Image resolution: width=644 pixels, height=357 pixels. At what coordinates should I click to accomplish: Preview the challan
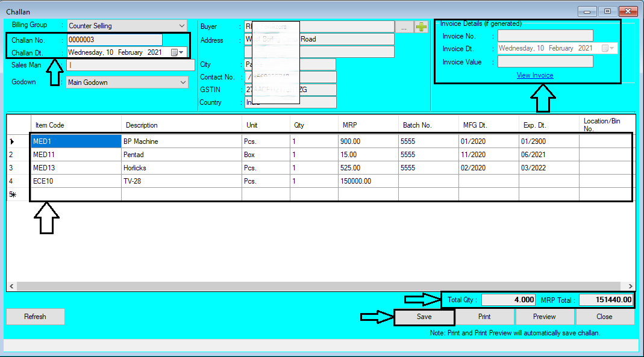[544, 316]
